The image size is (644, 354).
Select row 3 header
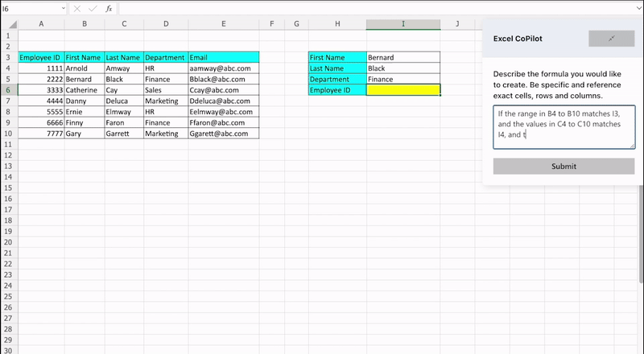click(9, 57)
